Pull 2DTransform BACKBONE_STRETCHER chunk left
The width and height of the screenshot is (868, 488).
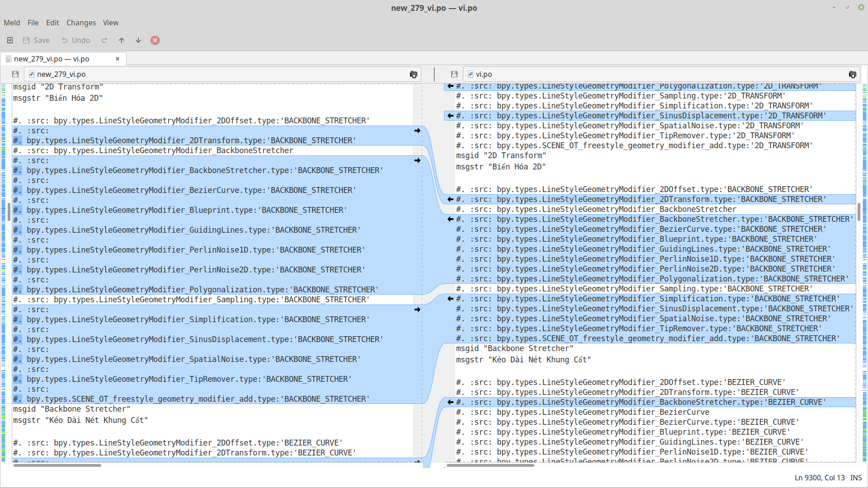coord(450,199)
